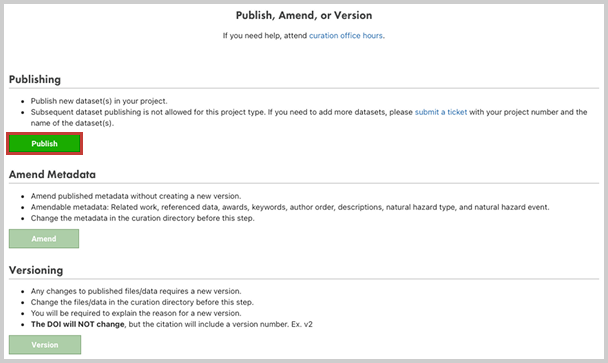
Task: Click the 'If you need help, attend' text
Action: tap(265, 36)
